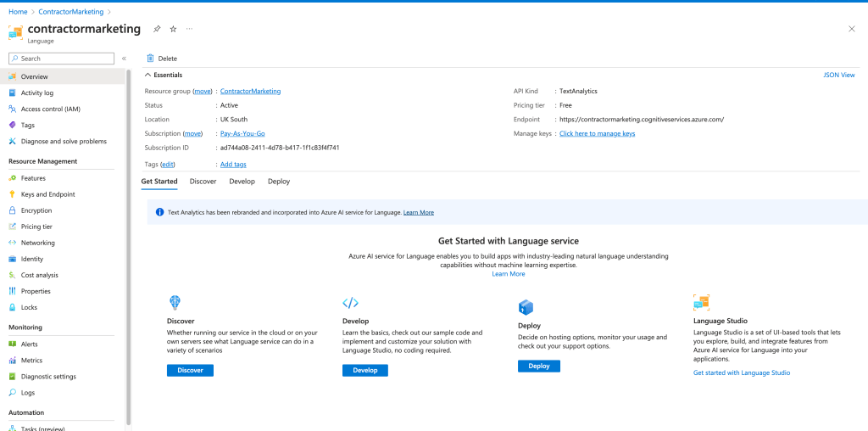Click the Diagnose and solve problems icon
This screenshot has height=431, width=868.
tap(12, 141)
